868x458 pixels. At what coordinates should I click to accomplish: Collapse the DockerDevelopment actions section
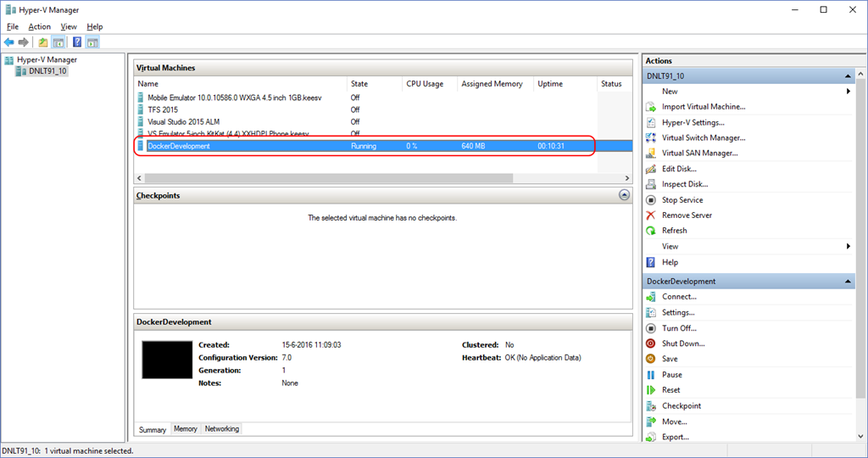[848, 282]
